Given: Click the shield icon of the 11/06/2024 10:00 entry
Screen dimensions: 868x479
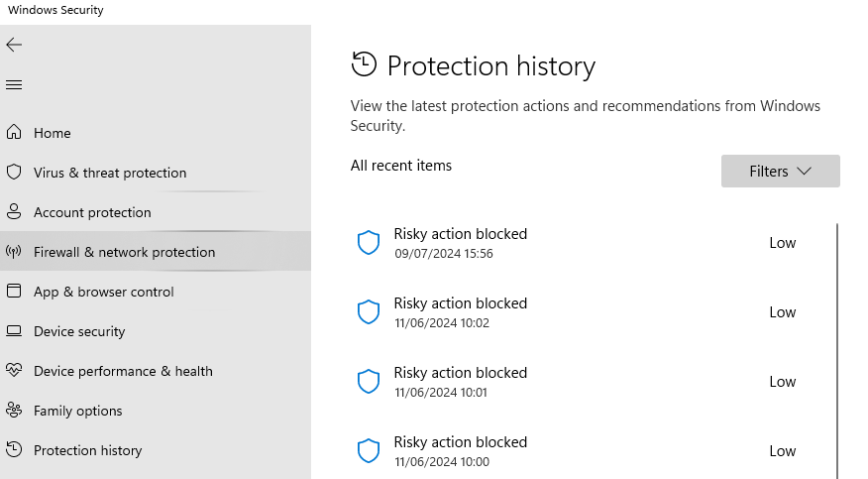Looking at the screenshot, I should [x=369, y=451].
